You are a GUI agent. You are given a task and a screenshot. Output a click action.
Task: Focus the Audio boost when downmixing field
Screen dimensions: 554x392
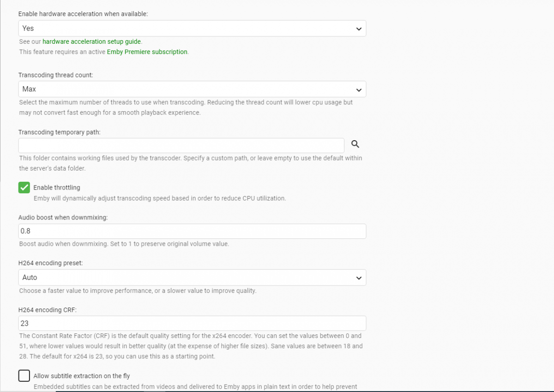(x=192, y=231)
